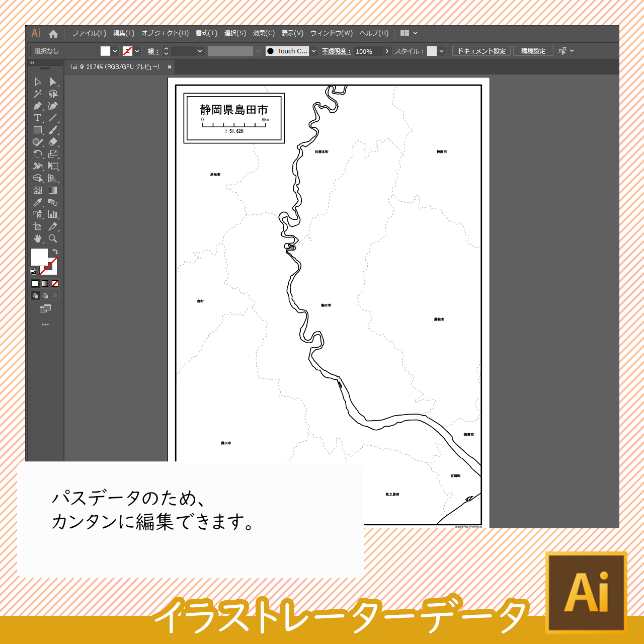644x644 pixels.
Task: Open the Edit Toolbar ellipsis
Action: 45,325
